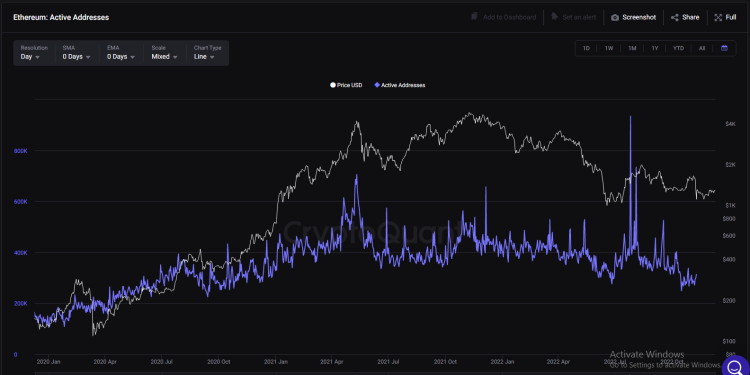Screen dimensions: 750x375
Task: Click the Full button label
Action: [x=731, y=17]
